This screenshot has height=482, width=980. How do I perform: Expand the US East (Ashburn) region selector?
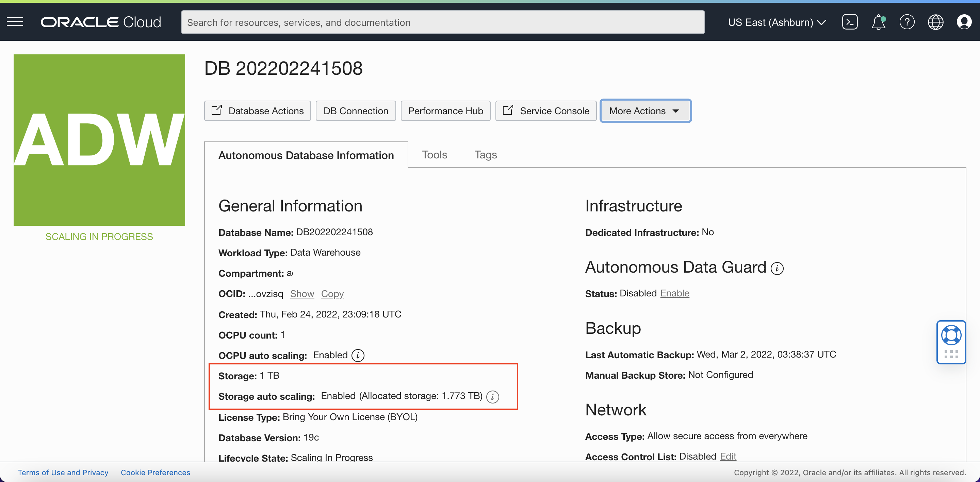777,22
